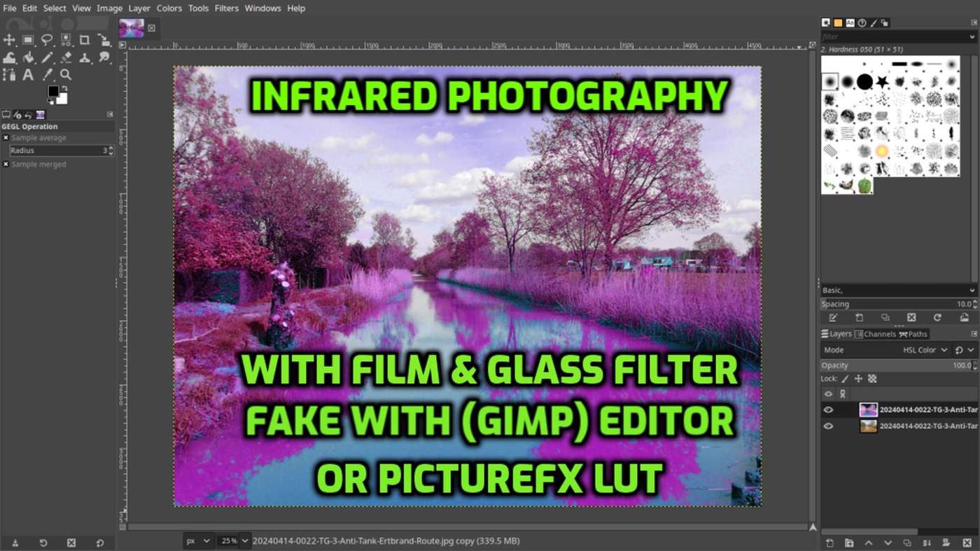This screenshot has width=980, height=551.
Task: Open the File menu
Action: (10, 8)
